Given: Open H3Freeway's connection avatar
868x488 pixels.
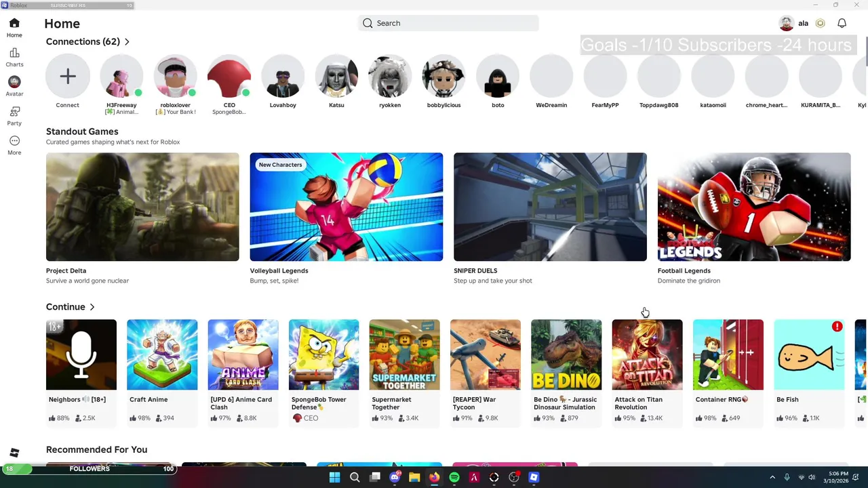Looking at the screenshot, I should coord(121,76).
